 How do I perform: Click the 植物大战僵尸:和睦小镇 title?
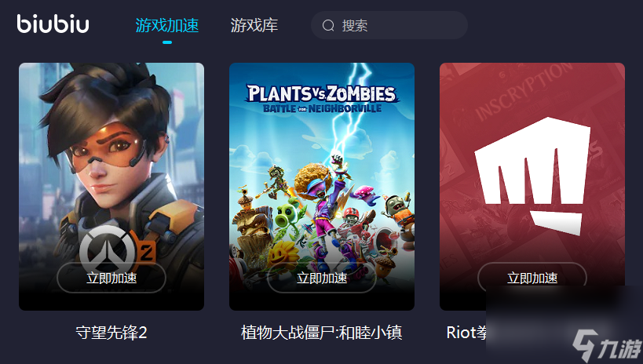click(322, 333)
